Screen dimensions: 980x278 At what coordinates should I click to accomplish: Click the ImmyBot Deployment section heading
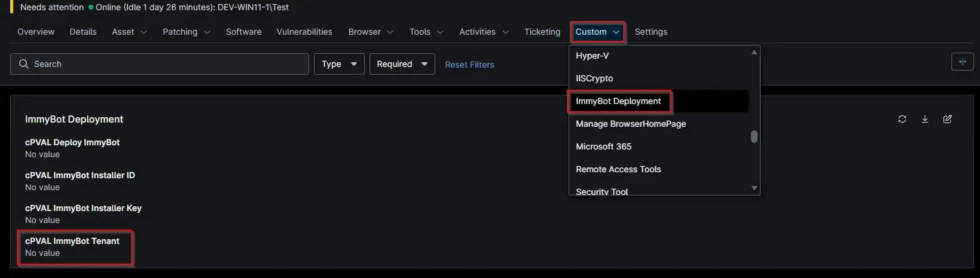click(74, 120)
